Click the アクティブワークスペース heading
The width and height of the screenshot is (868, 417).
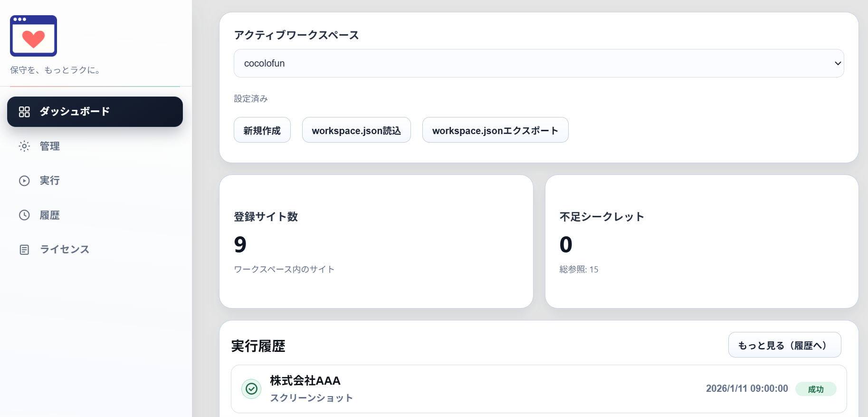[x=296, y=35]
